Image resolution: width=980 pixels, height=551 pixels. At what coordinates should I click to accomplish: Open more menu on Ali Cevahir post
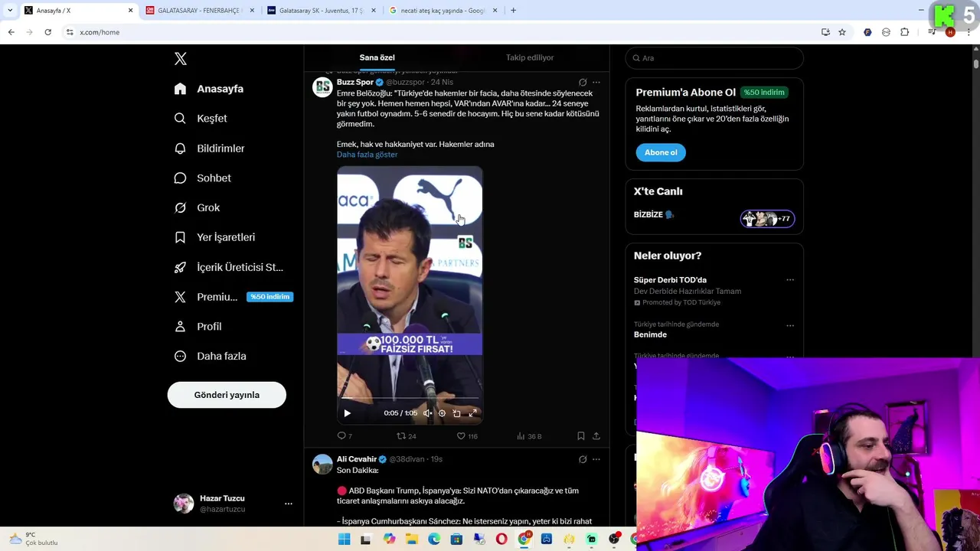596,460
